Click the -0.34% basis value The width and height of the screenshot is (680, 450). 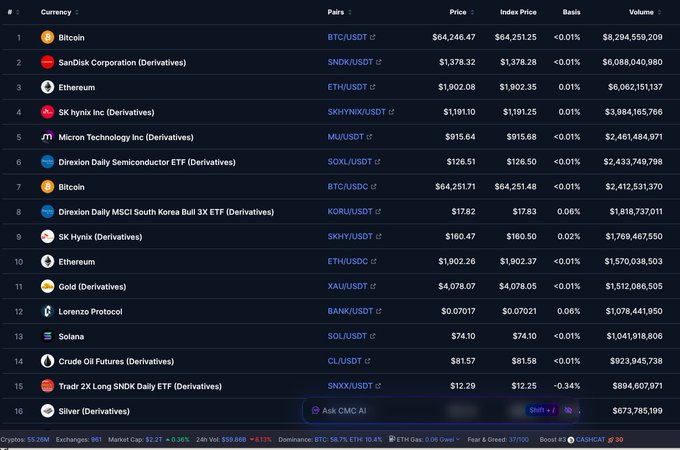pos(567,386)
